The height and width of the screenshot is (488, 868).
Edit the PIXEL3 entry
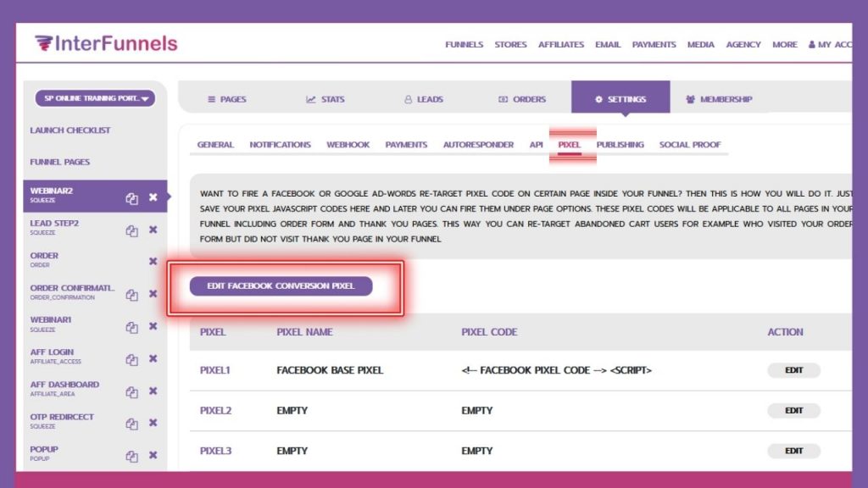(793, 451)
